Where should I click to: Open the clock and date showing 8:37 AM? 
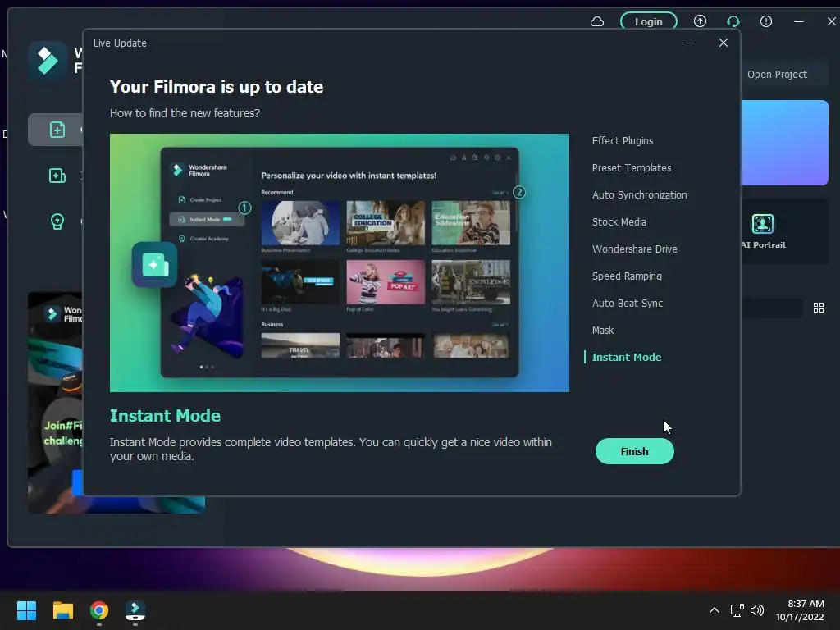pos(800,610)
